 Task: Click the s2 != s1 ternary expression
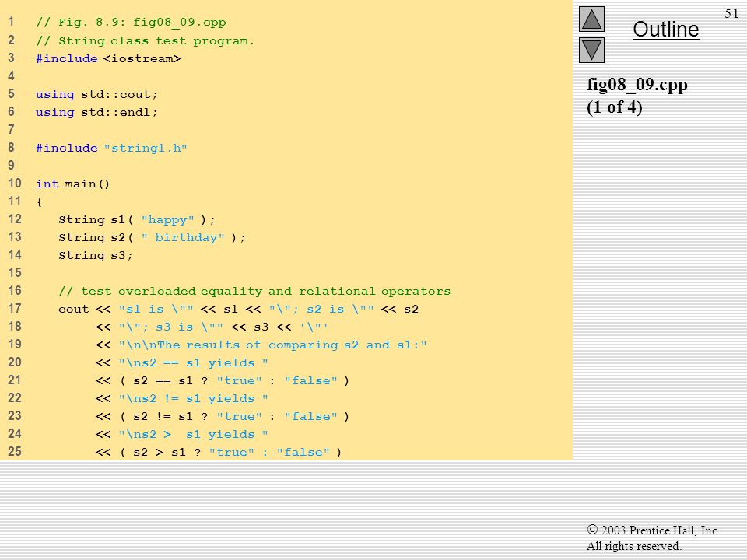click(x=234, y=417)
